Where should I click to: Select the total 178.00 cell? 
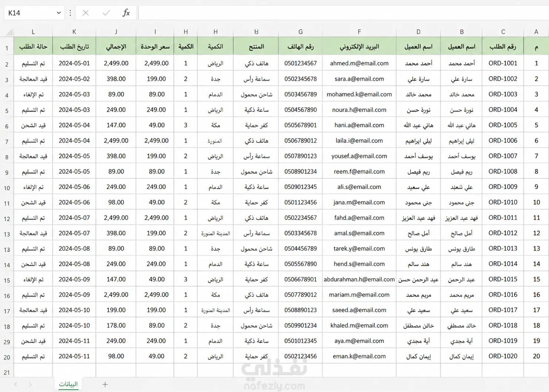pos(116,325)
